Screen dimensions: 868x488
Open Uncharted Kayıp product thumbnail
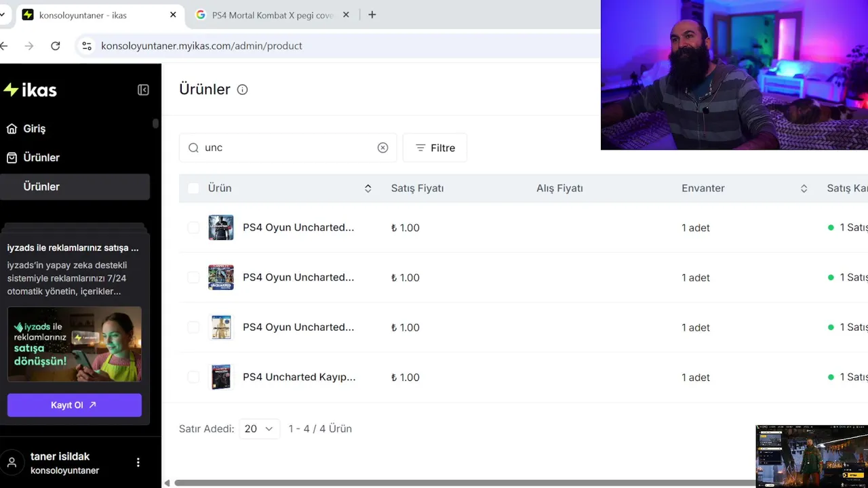coord(221,377)
